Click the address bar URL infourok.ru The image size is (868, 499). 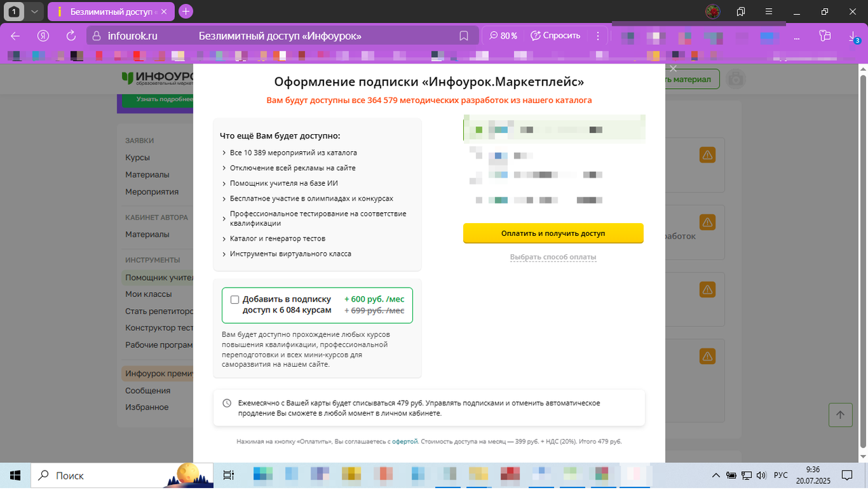tap(132, 36)
